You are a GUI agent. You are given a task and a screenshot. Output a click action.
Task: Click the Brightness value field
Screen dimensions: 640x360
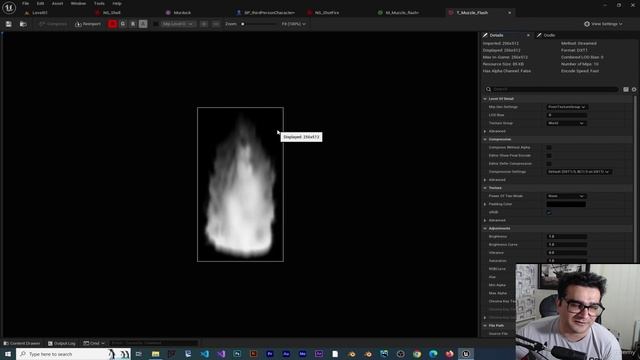(x=567, y=236)
